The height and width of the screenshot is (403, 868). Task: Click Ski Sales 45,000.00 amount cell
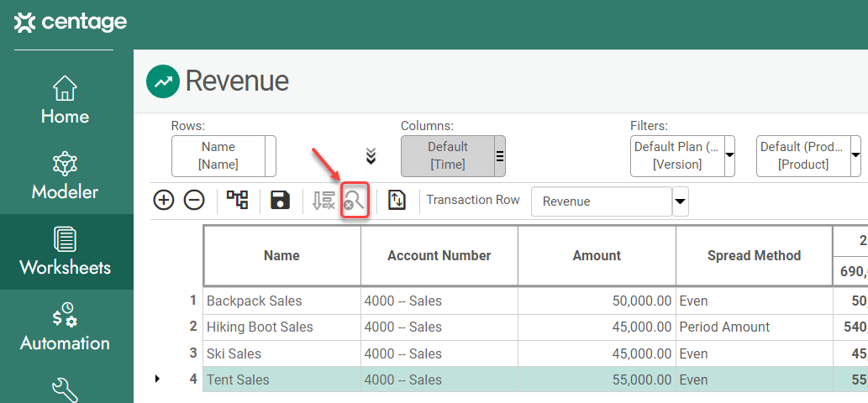[x=597, y=353]
